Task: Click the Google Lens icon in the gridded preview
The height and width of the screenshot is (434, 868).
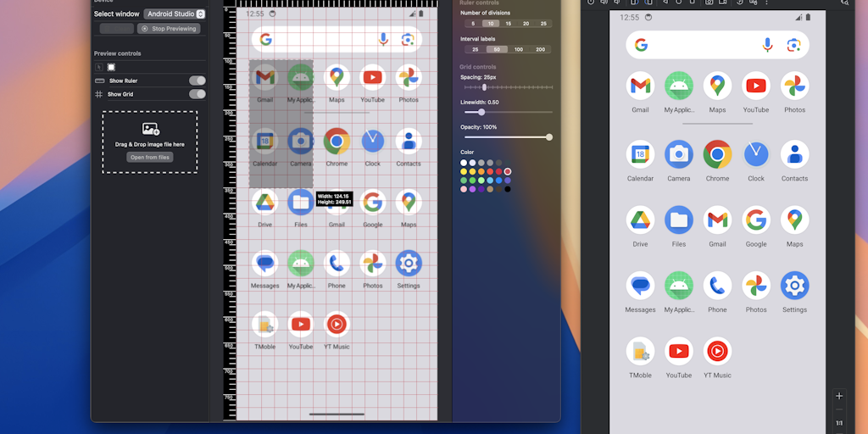Action: (x=408, y=39)
